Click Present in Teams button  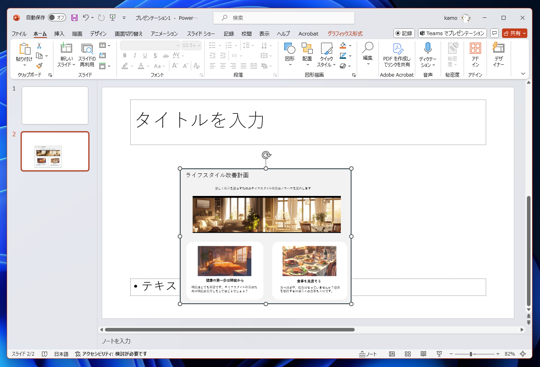click(452, 33)
